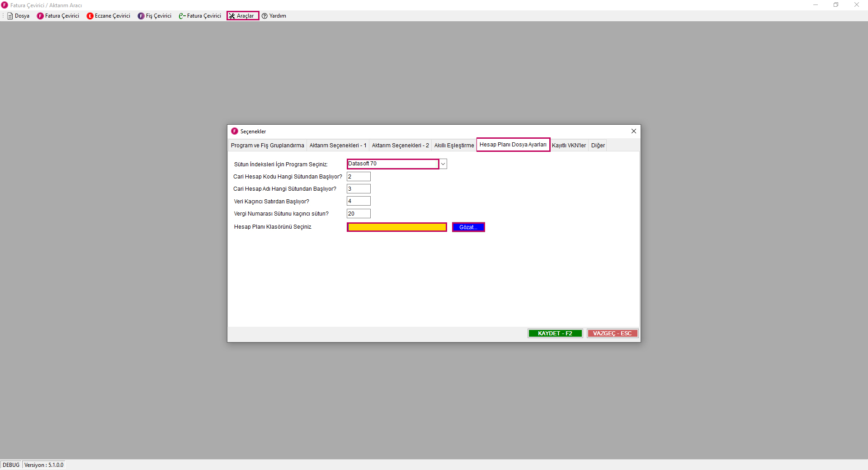
Task: Switch to Aktarım Seçenekleri - 2 tab
Action: coord(400,146)
